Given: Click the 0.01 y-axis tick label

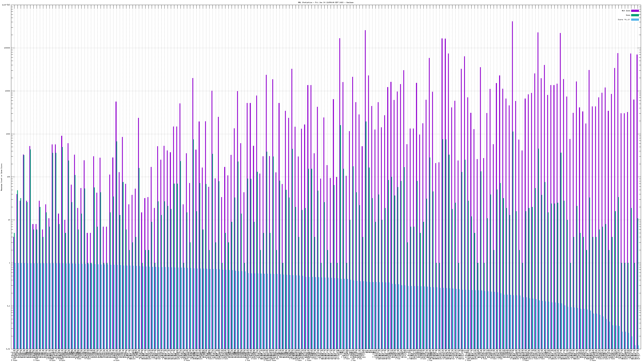Looking at the screenshot, I should [8, 349].
